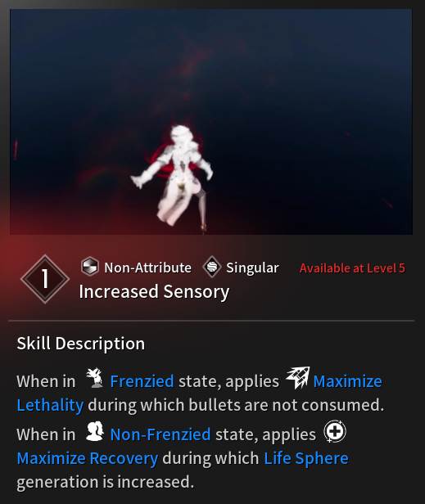
Task: Open the Maximize keyword link
Action: click(x=347, y=381)
